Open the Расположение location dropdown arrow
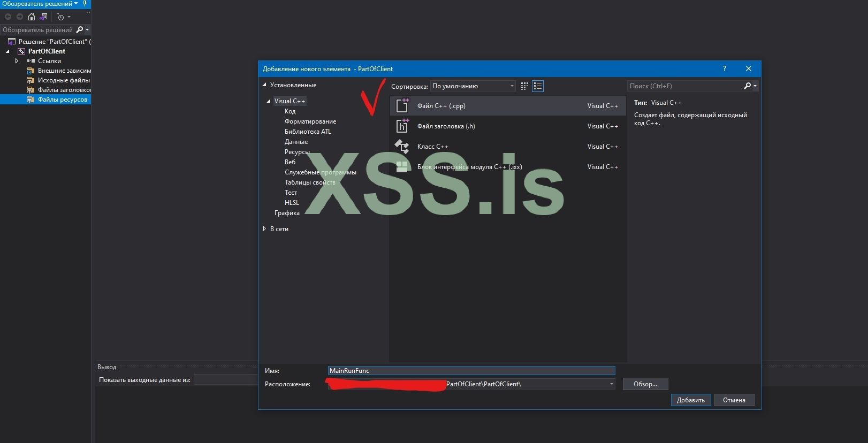 point(611,384)
